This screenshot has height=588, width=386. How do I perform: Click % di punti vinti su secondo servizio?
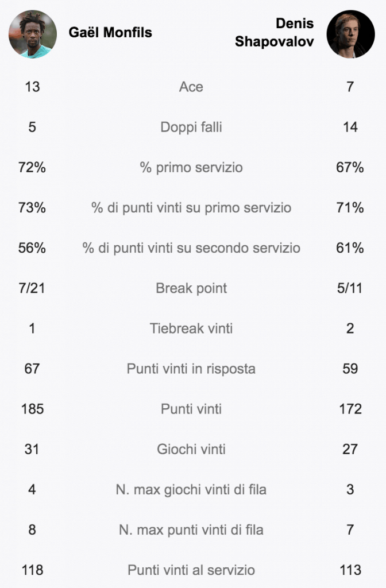[x=191, y=248]
